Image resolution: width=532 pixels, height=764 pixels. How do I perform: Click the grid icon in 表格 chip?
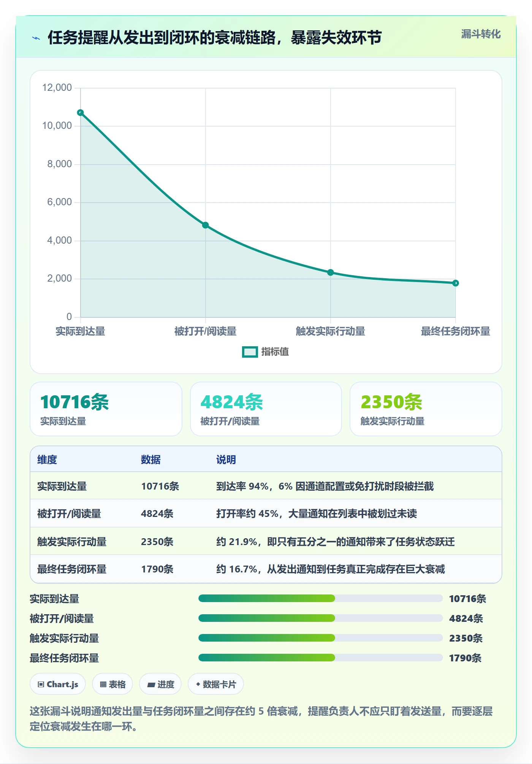pos(103,685)
